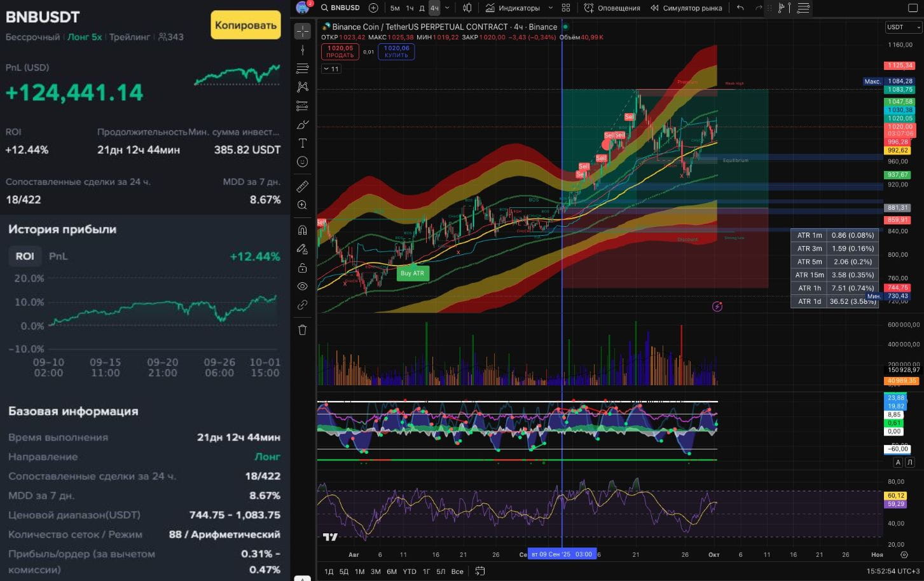Switch history chart to PnL tab
Image resolution: width=924 pixels, height=581 pixels.
(x=59, y=256)
